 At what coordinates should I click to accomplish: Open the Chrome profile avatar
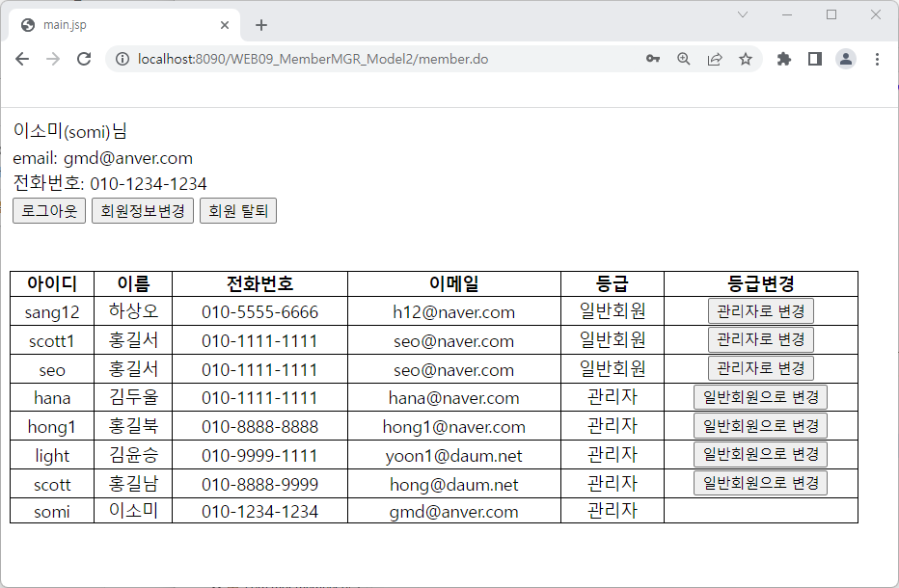846,59
